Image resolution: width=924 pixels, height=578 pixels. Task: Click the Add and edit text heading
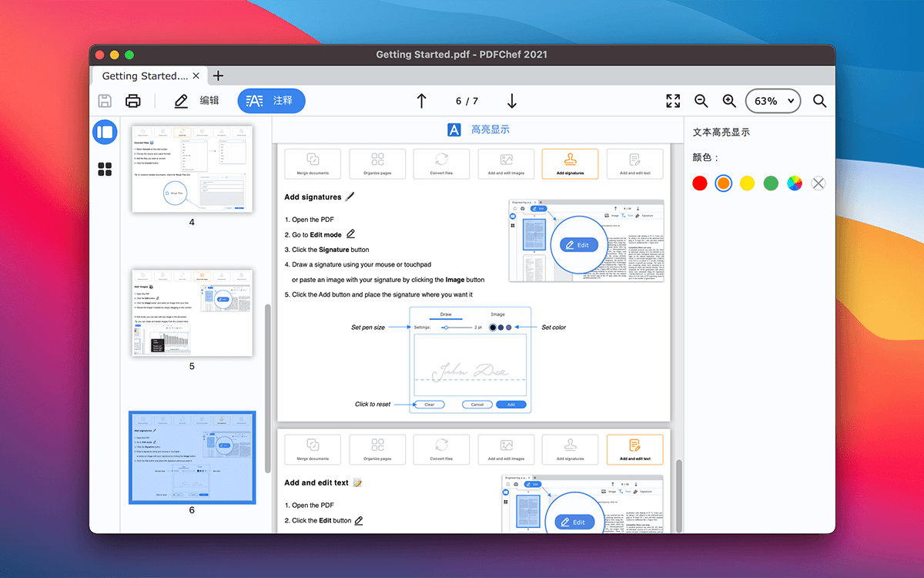[316, 482]
